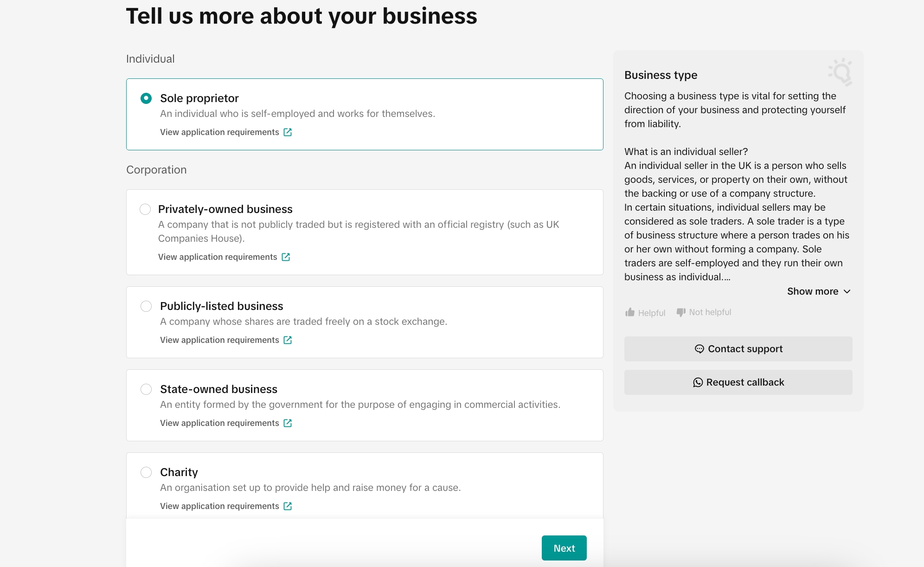Click the thumbs-down Not helpful icon
Image resolution: width=924 pixels, height=567 pixels.
tap(681, 312)
